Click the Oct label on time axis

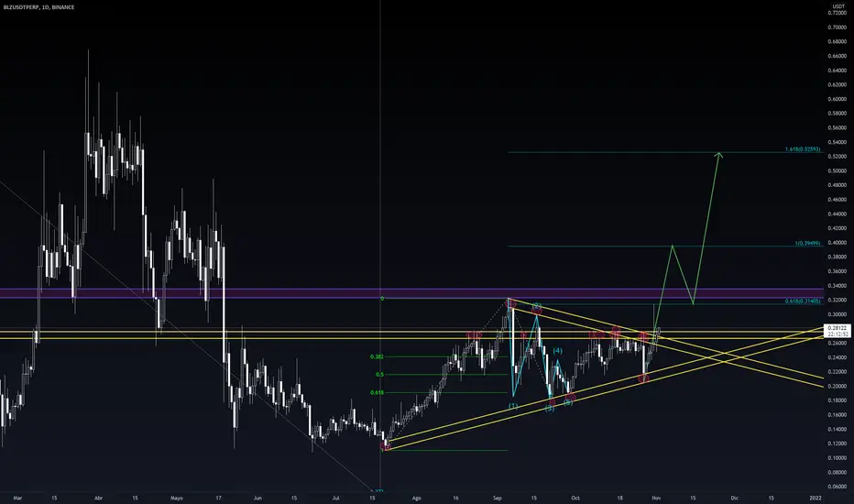(575, 498)
